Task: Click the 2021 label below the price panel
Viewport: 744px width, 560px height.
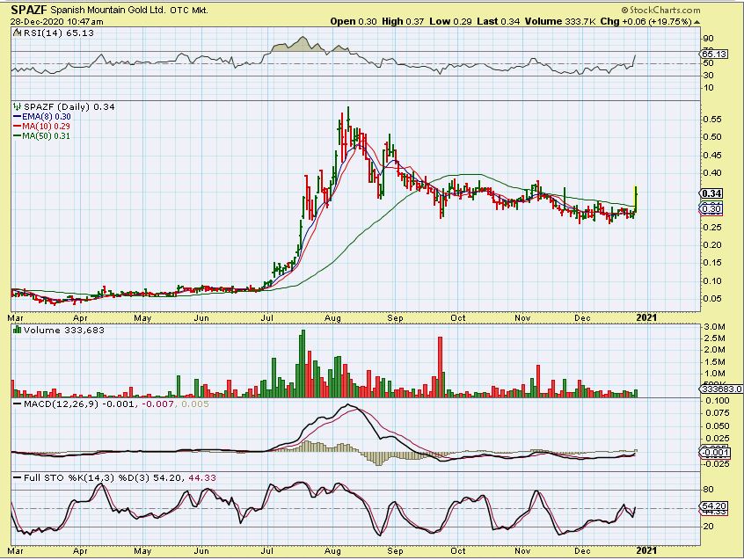Action: [x=646, y=317]
